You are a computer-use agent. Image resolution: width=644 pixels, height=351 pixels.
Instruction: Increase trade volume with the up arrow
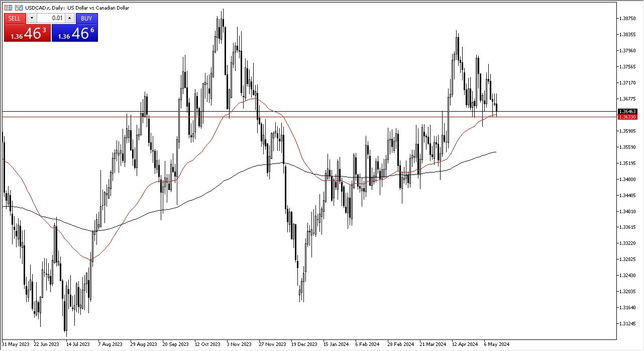[70, 18]
